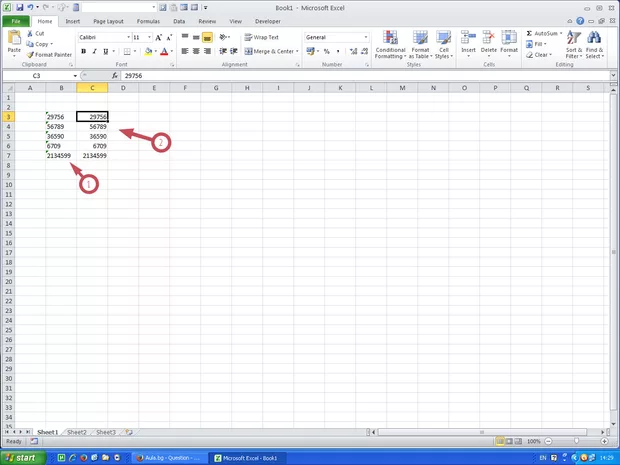
Task: Toggle Underline formatting
Action: (x=106, y=51)
